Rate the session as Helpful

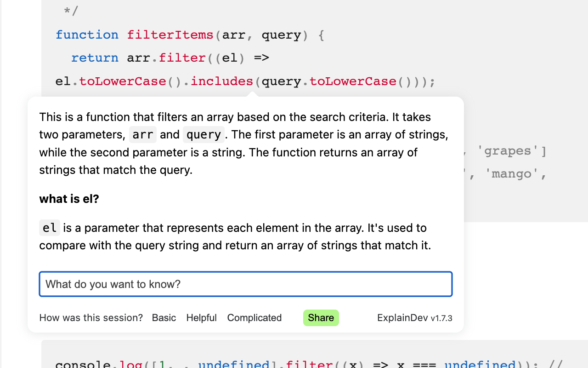(201, 318)
